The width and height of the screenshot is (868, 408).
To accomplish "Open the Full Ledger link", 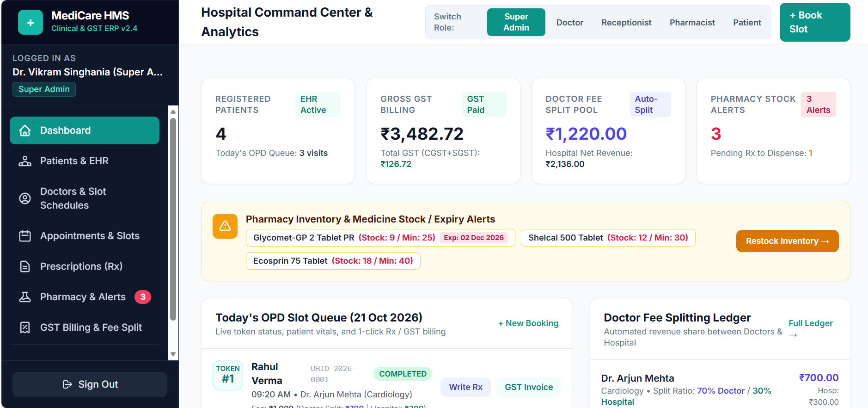I will [811, 329].
